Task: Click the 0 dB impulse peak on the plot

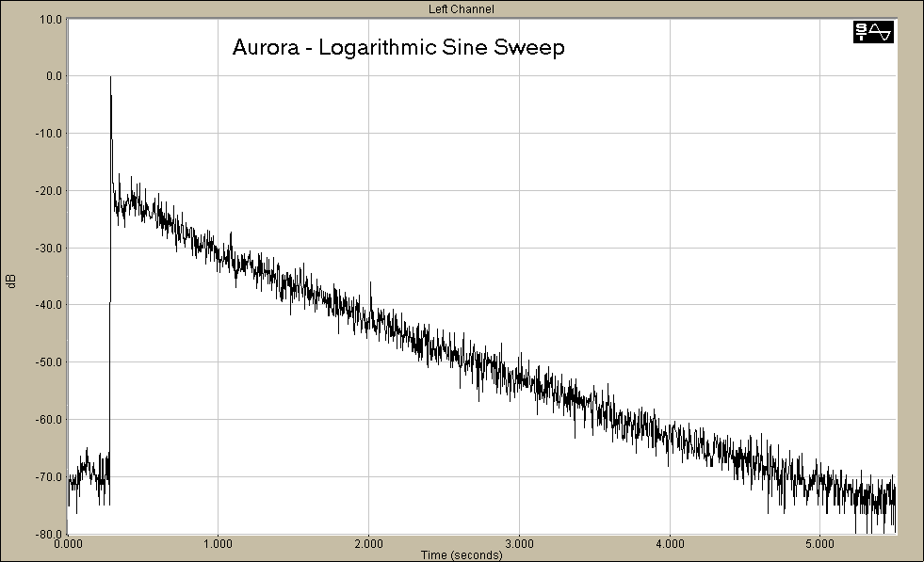Action: [110, 78]
